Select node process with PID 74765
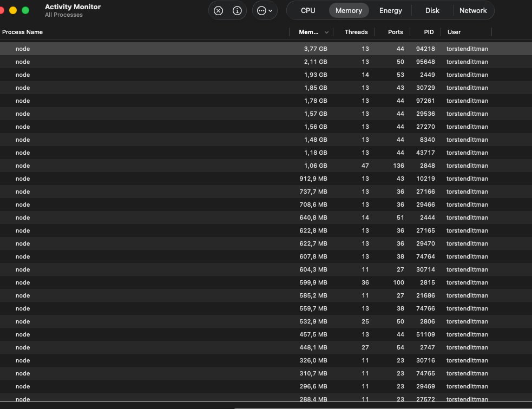This screenshot has width=532, height=409. pyautogui.click(x=266, y=373)
